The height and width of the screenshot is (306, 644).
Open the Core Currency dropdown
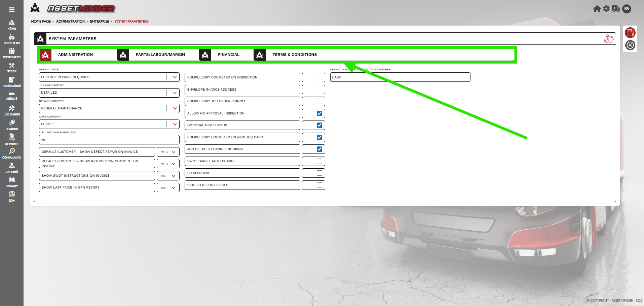pyautogui.click(x=175, y=124)
